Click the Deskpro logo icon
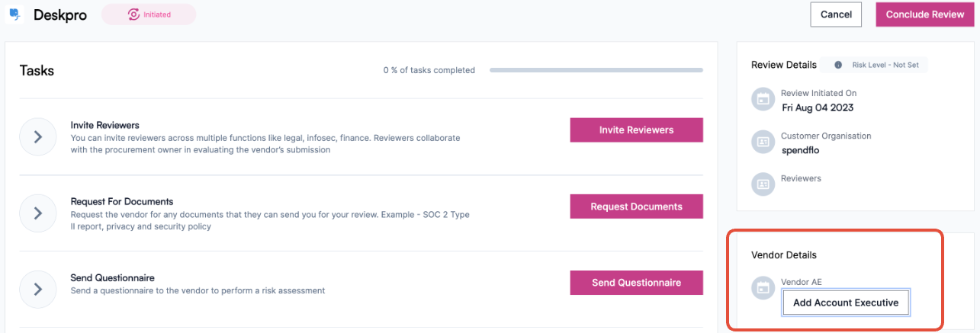 point(14,14)
